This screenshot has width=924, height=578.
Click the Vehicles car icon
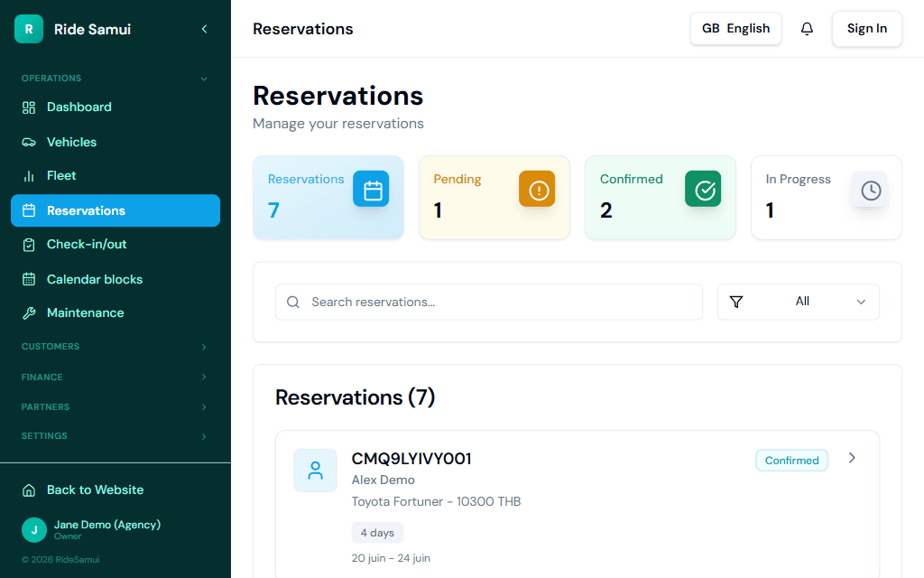[x=29, y=142]
